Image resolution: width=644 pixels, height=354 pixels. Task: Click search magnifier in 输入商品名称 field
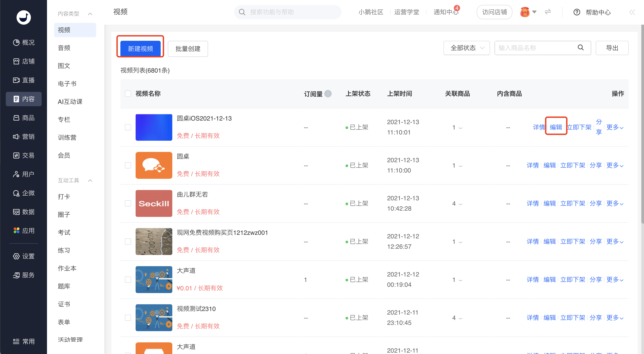point(580,47)
